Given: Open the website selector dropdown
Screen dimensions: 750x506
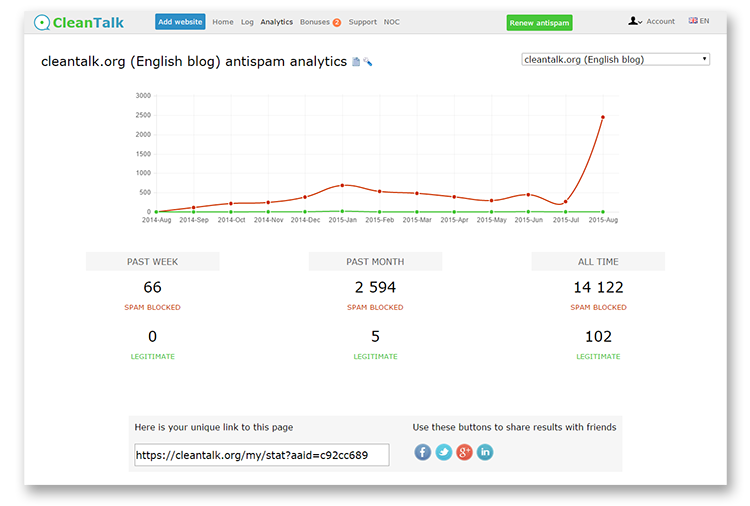Looking at the screenshot, I should tap(615, 59).
